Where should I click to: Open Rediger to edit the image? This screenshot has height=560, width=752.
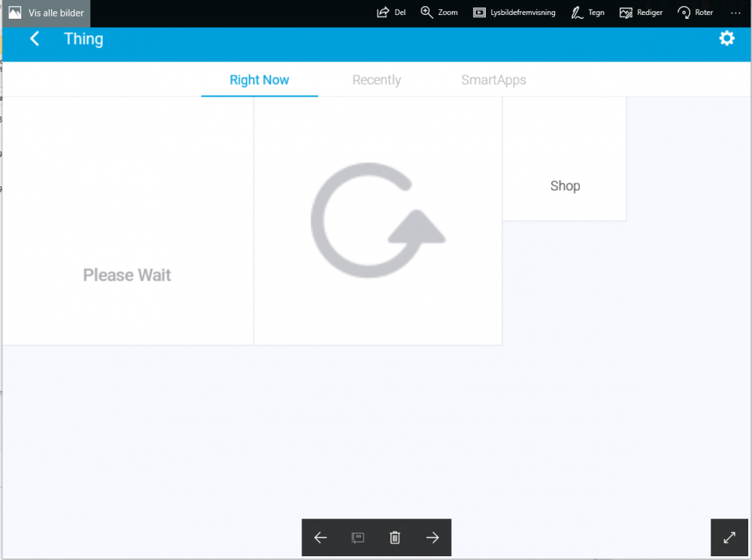626,13
